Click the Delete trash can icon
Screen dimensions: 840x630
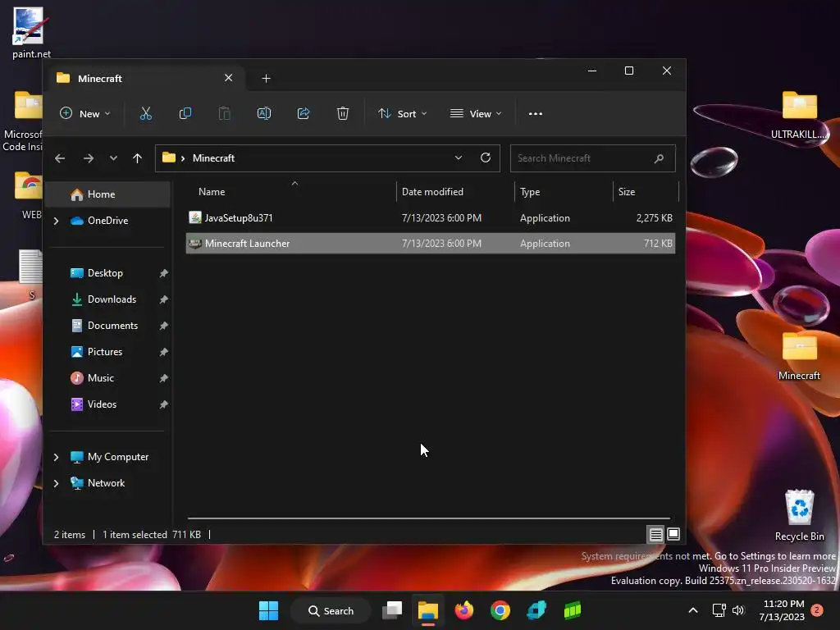[x=343, y=113]
